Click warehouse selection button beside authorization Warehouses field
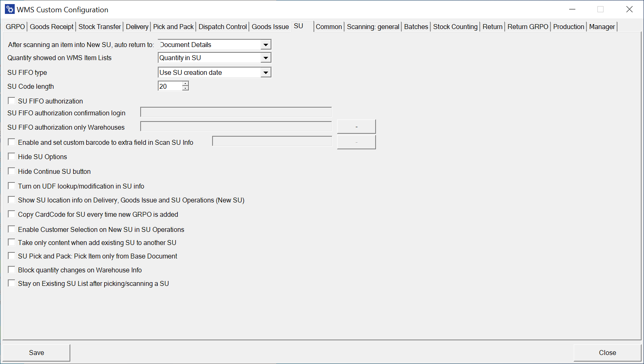644x364 pixels. pos(356,127)
